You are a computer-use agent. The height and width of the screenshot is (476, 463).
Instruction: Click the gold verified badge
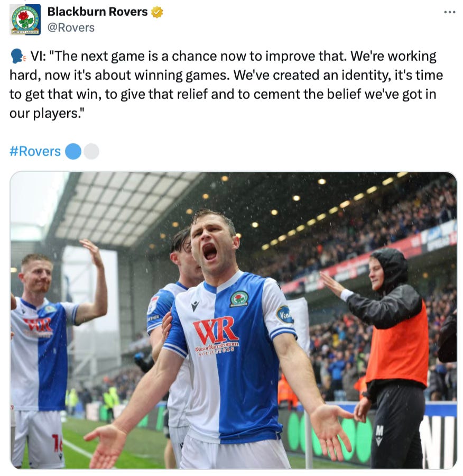coord(157,12)
